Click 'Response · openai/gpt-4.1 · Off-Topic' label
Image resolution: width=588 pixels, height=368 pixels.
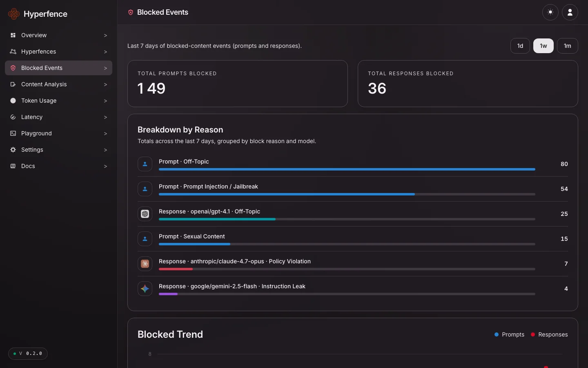coord(209,211)
